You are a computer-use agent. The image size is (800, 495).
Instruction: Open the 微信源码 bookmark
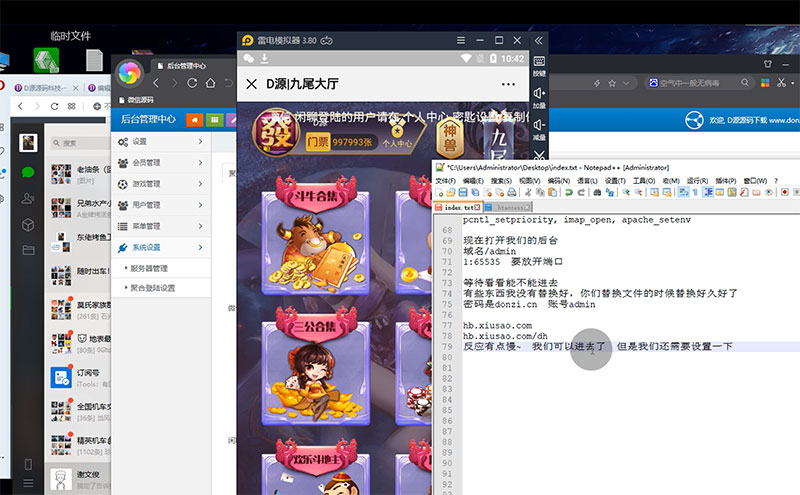[x=136, y=100]
